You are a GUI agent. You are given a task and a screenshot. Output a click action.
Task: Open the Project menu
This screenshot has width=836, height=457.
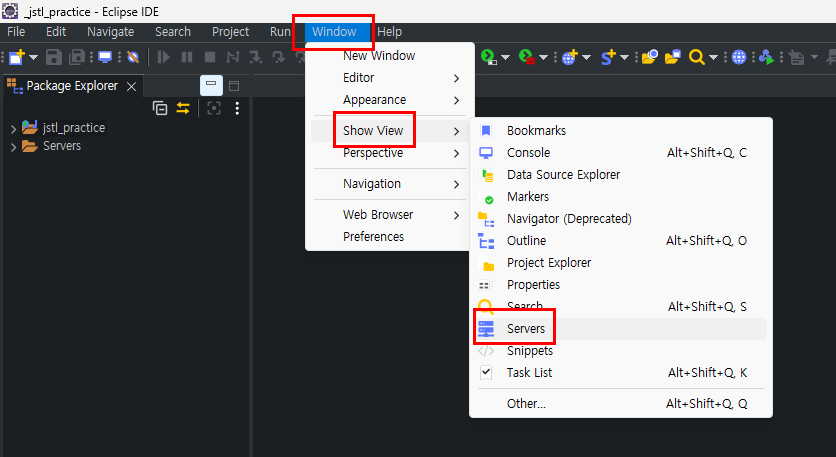pyautogui.click(x=230, y=32)
